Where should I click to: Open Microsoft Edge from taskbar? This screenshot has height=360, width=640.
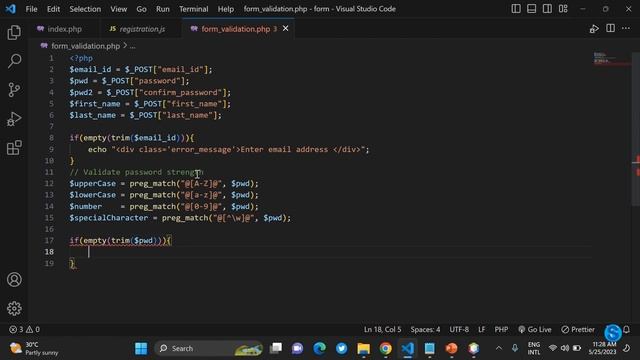click(x=319, y=348)
